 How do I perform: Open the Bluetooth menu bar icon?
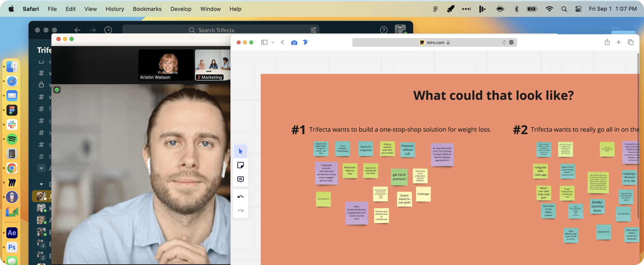(x=516, y=9)
